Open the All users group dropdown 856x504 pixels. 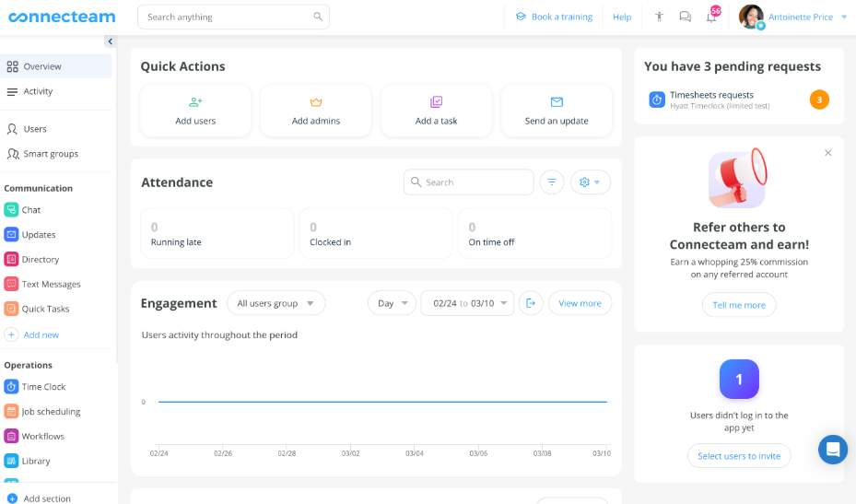(276, 303)
